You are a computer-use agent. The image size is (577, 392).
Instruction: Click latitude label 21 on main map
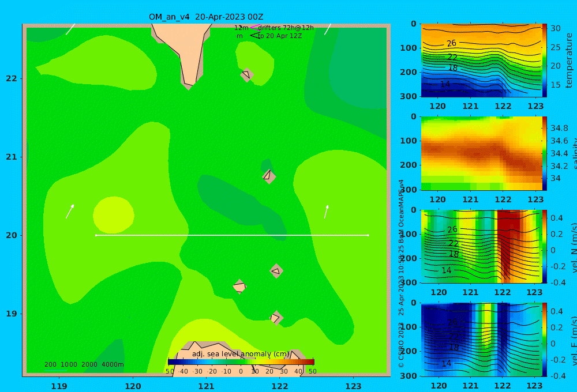pyautogui.click(x=12, y=157)
